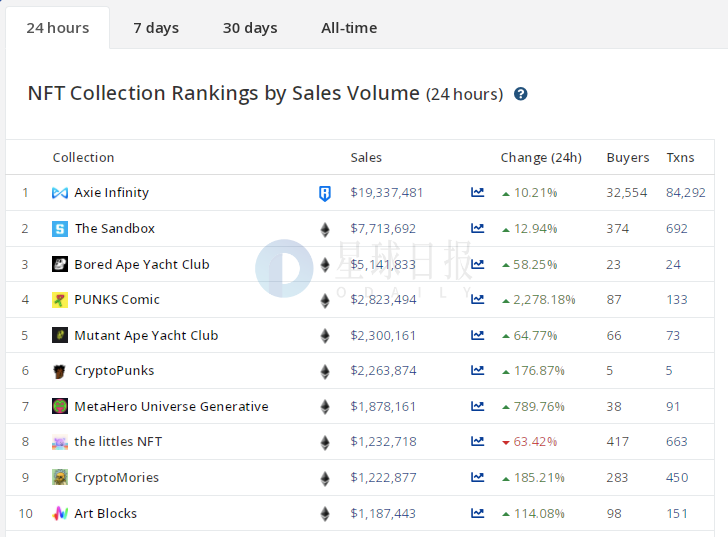Open the 30 days tab
Image resolution: width=728 pixels, height=537 pixels.
click(250, 28)
